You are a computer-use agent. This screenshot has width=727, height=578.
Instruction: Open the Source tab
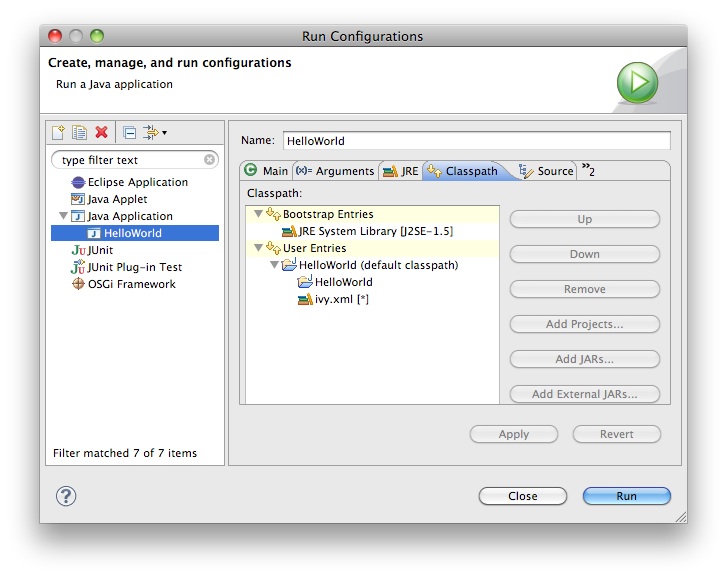(x=547, y=171)
